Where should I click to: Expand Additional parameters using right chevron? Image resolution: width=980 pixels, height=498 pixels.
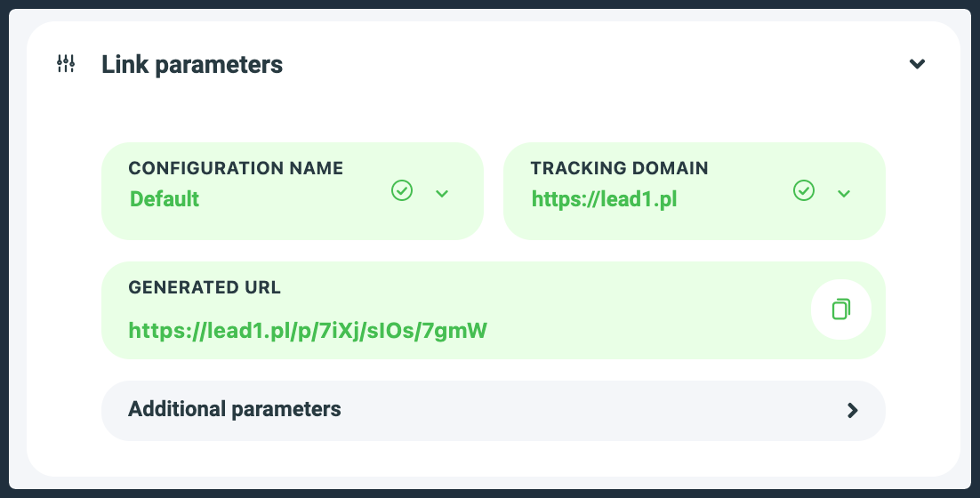coord(852,410)
